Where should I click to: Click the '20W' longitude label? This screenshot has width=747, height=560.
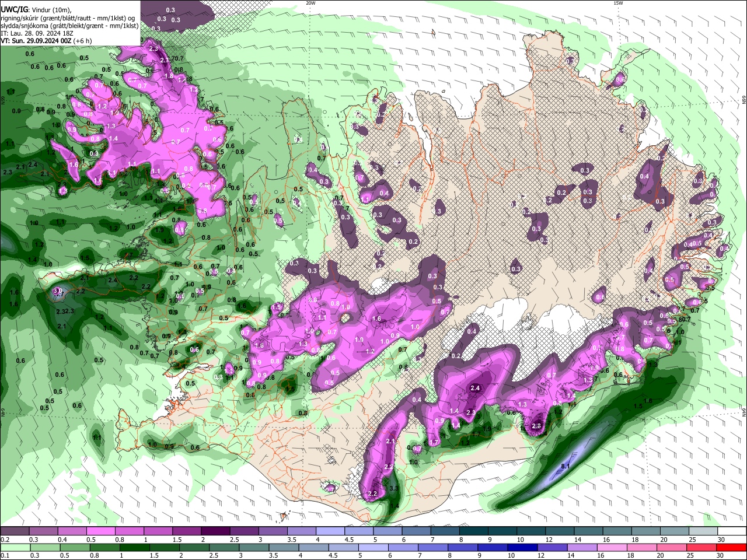tap(311, 3)
